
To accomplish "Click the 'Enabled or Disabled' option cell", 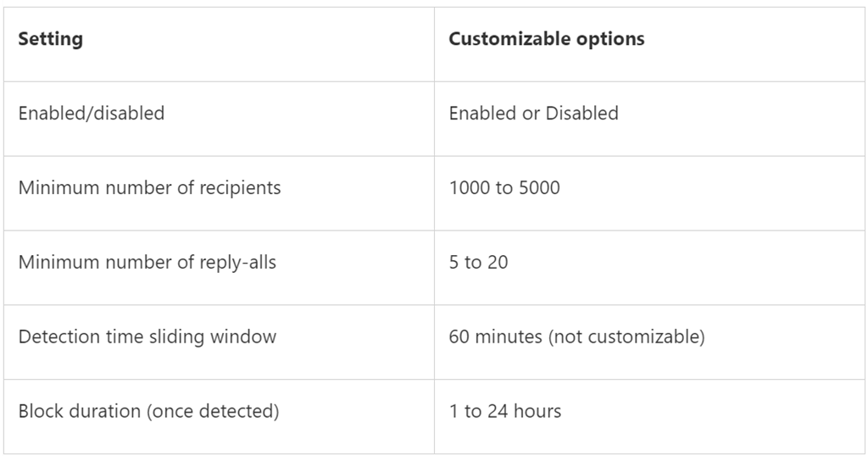I will pyautogui.click(x=533, y=113).
